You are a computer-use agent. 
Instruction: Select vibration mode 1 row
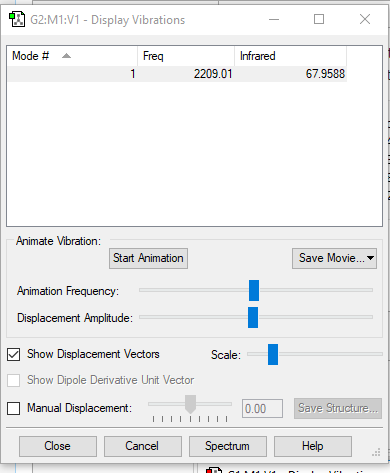point(177,74)
